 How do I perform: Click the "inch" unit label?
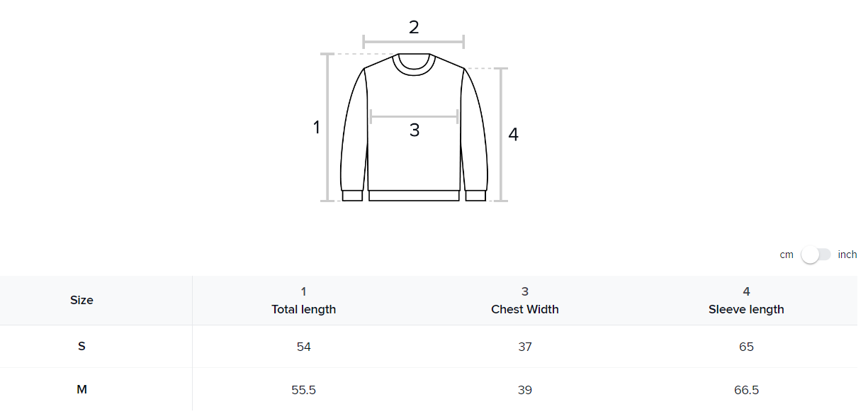coord(847,255)
